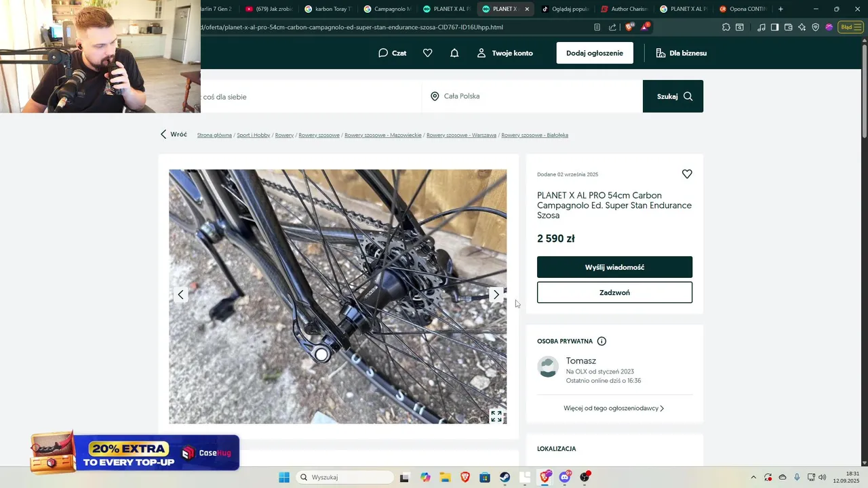Open Steam from the taskbar
The width and height of the screenshot is (868, 488).
click(x=505, y=477)
